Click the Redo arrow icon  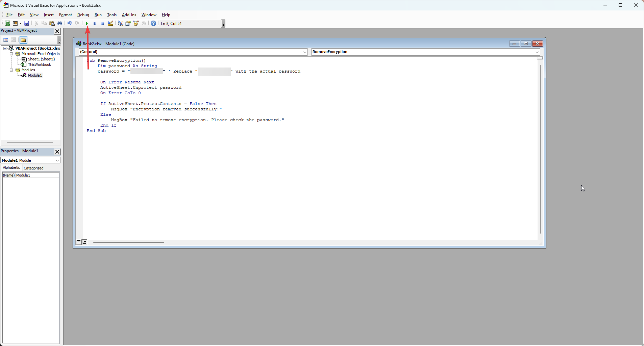click(x=77, y=23)
